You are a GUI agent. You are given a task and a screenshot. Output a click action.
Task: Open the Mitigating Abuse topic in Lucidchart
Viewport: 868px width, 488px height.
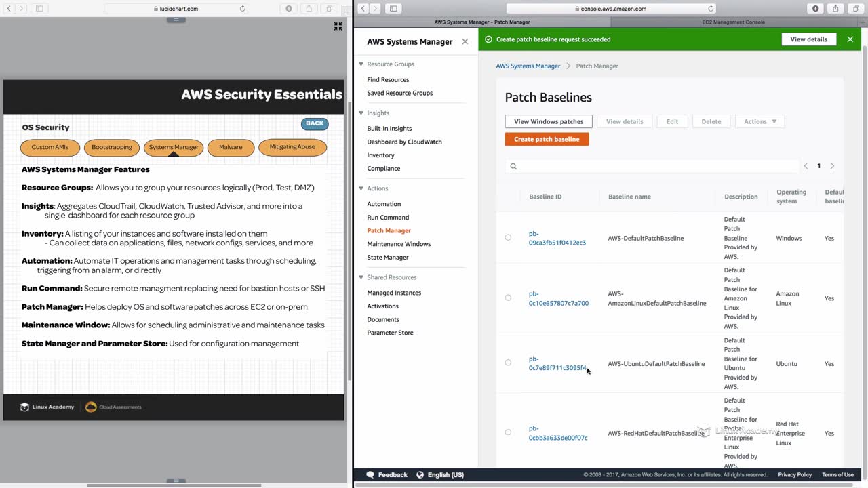(x=292, y=147)
